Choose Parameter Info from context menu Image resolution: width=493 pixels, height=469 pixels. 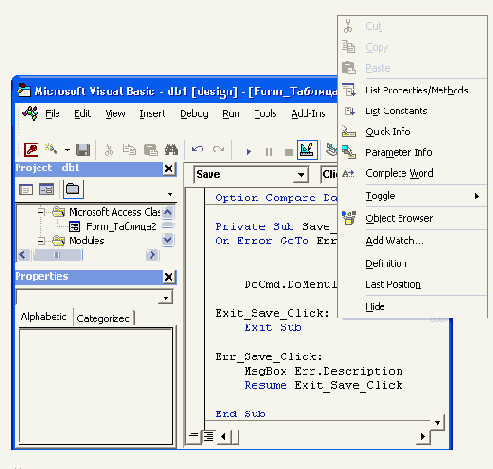coord(412,152)
